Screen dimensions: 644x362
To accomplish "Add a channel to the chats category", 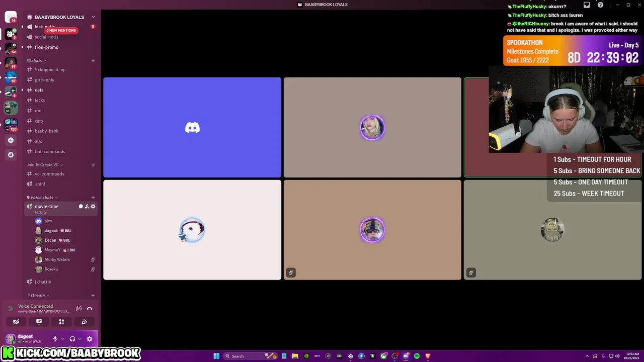I will click(x=93, y=61).
